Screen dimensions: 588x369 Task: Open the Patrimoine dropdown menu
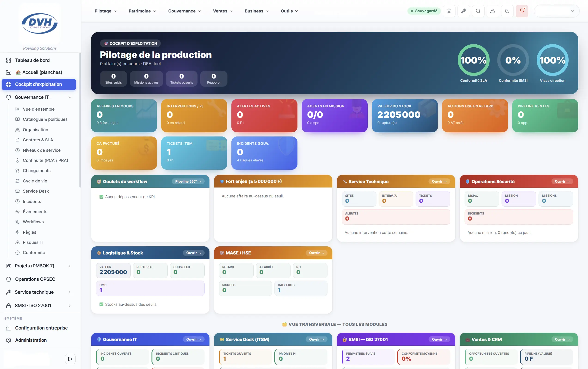(x=142, y=11)
